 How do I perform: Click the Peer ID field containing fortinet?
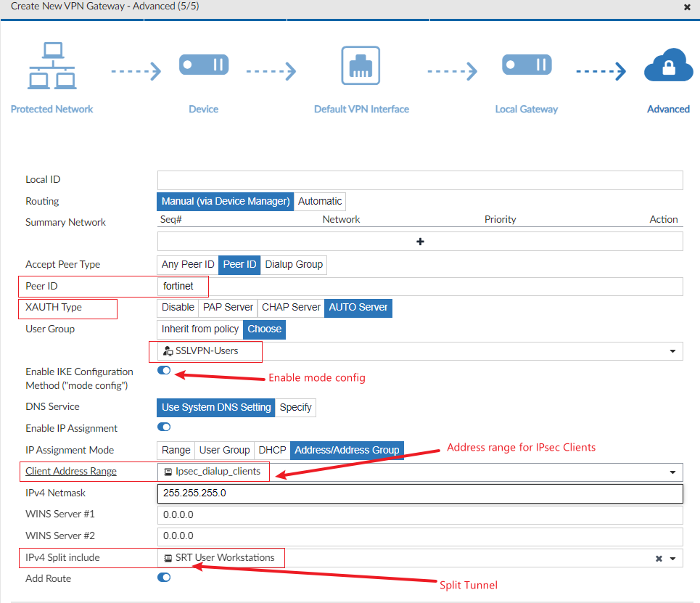coord(420,287)
